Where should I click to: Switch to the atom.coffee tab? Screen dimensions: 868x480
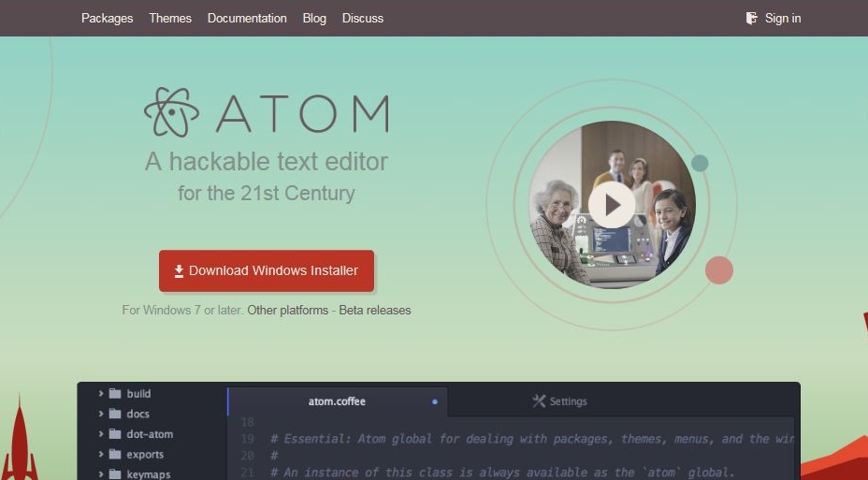[x=337, y=401]
